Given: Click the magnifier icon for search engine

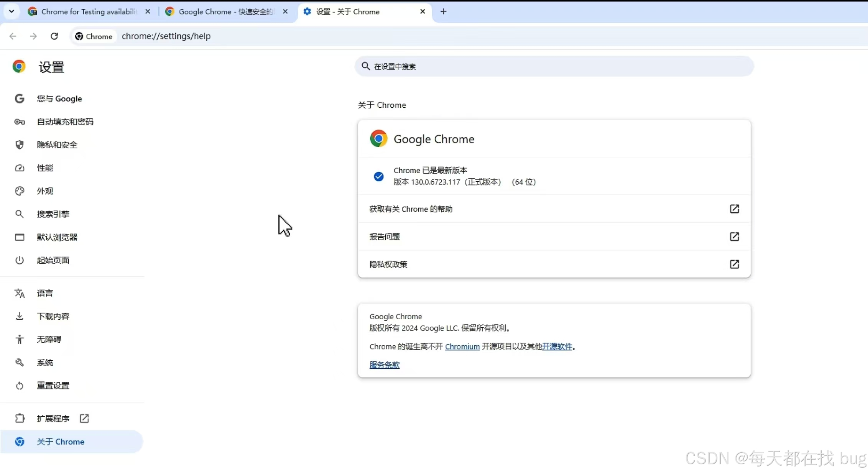Looking at the screenshot, I should (20, 214).
